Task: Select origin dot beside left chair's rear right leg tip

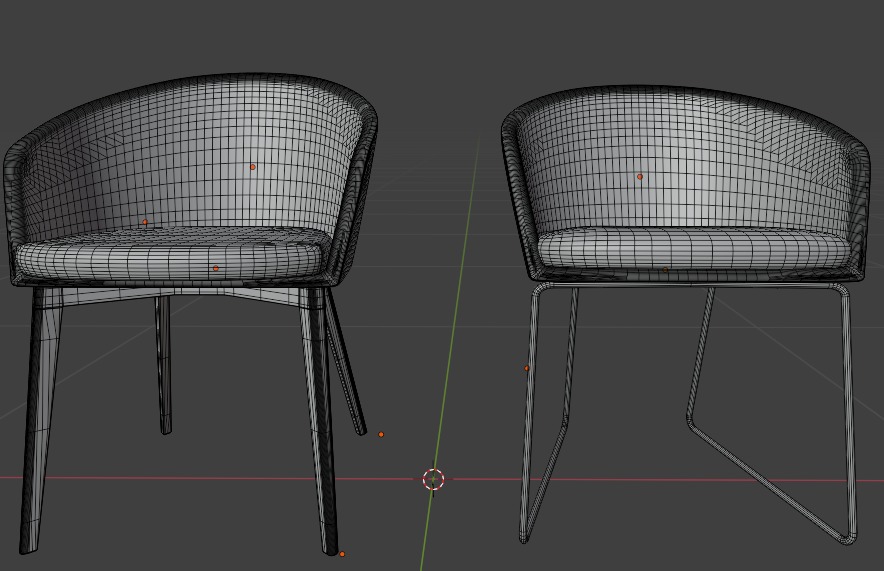Action: click(x=381, y=435)
